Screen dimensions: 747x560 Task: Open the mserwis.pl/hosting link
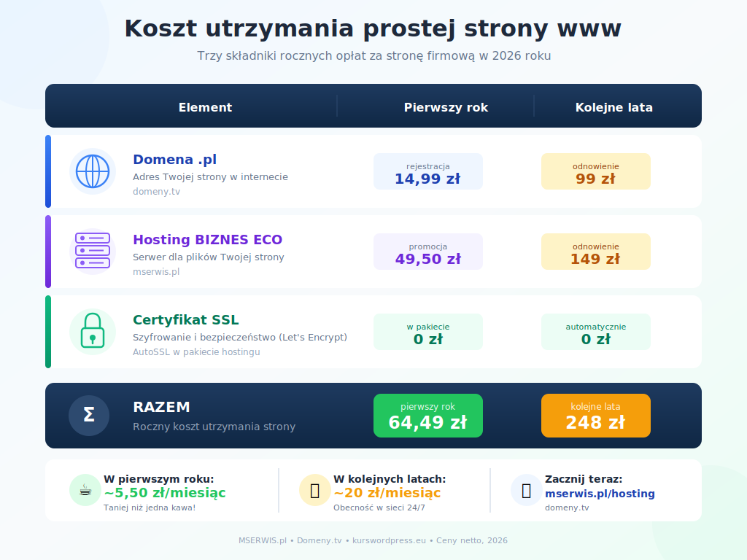tap(600, 493)
